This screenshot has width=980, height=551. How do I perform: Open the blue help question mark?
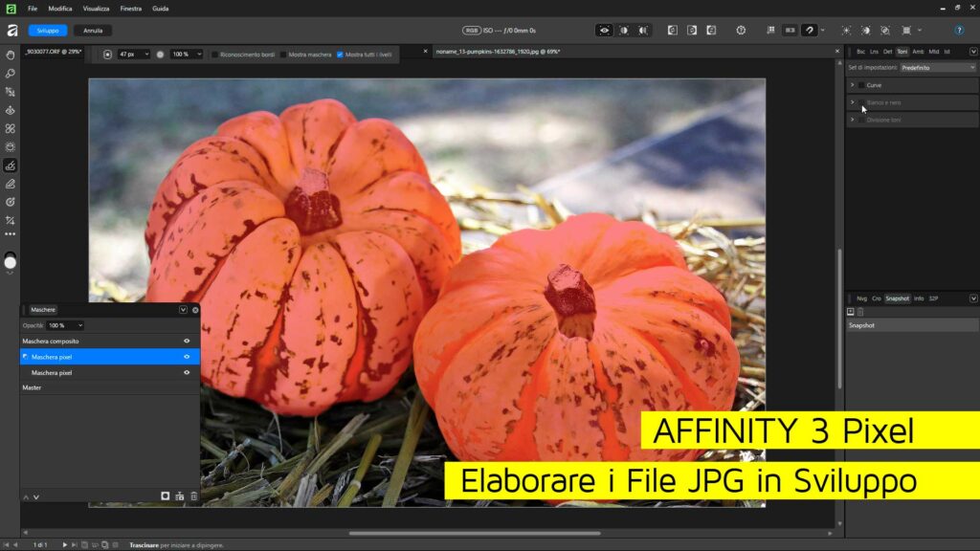pyautogui.click(x=959, y=30)
